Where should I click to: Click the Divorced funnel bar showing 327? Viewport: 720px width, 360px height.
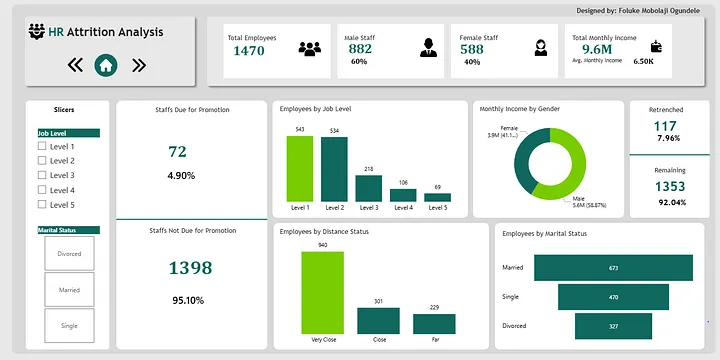(x=613, y=326)
